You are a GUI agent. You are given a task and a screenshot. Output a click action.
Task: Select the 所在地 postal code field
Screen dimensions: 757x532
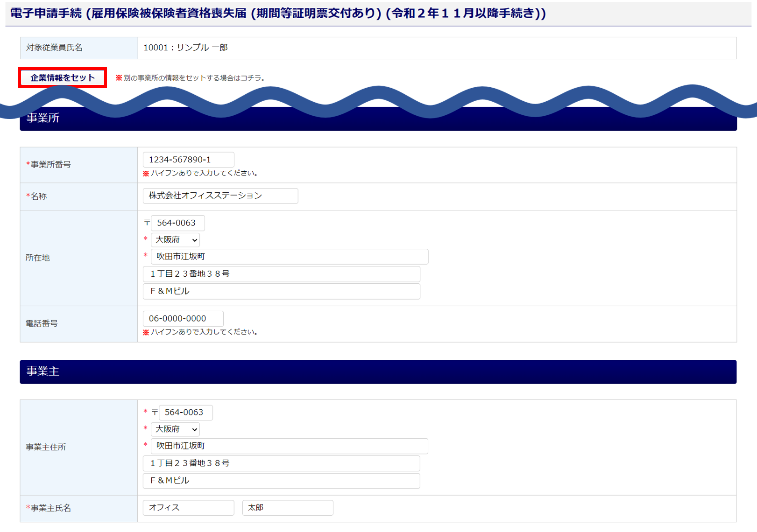[178, 223]
